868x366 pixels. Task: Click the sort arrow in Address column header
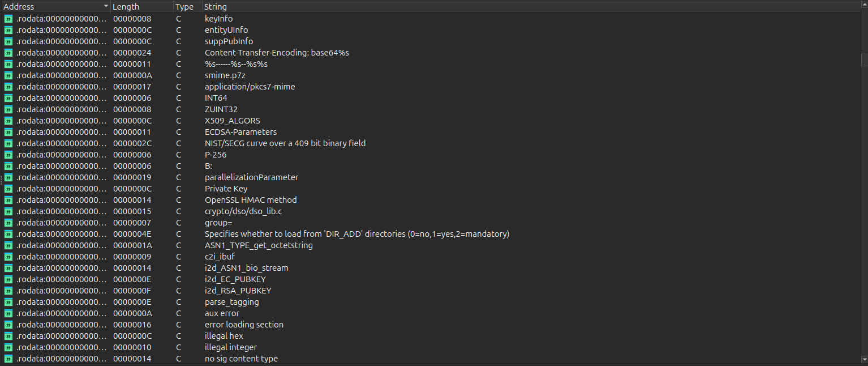106,7
